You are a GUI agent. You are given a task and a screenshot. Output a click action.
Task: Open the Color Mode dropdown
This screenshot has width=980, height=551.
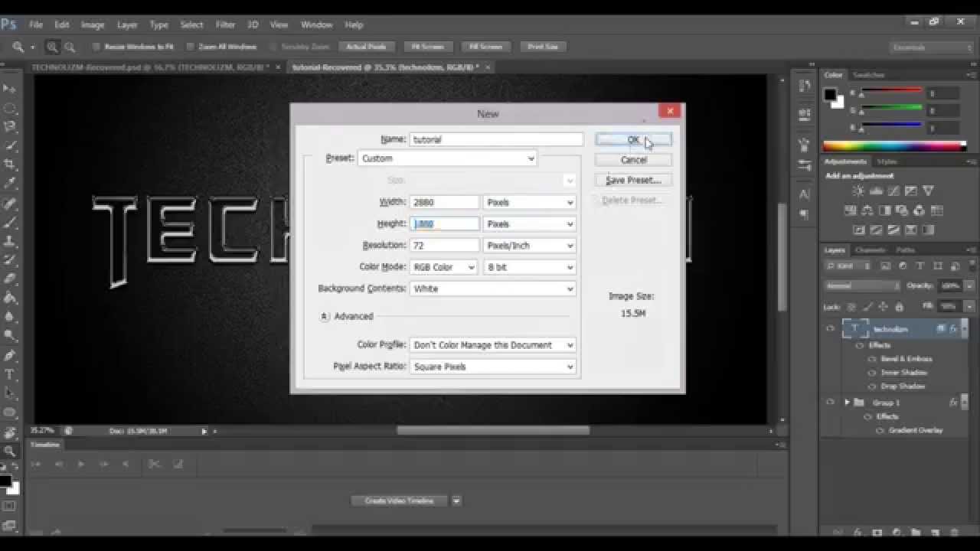click(x=443, y=267)
